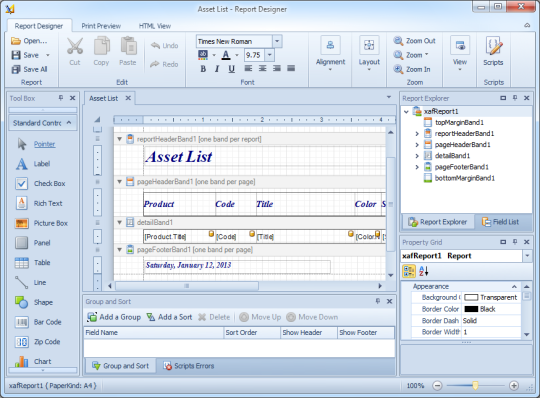Image resolution: width=540 pixels, height=398 pixels.
Task: Show Property Grid categorized view
Action: pos(409,271)
